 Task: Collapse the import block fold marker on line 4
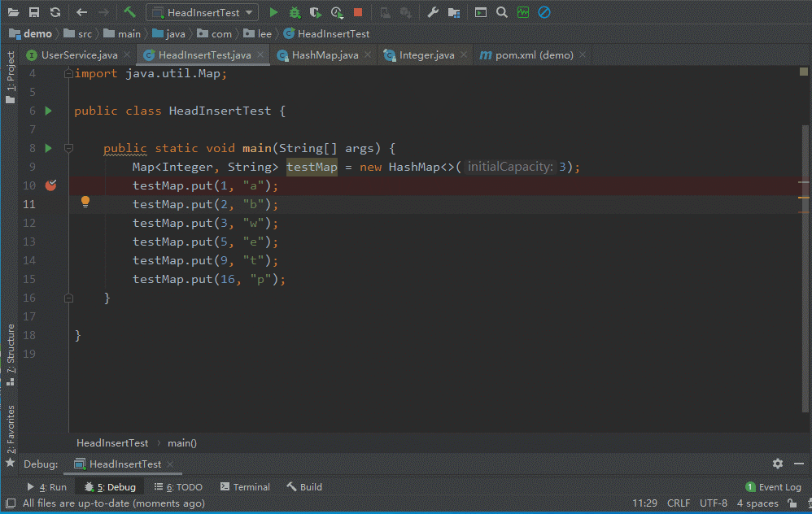tap(68, 73)
